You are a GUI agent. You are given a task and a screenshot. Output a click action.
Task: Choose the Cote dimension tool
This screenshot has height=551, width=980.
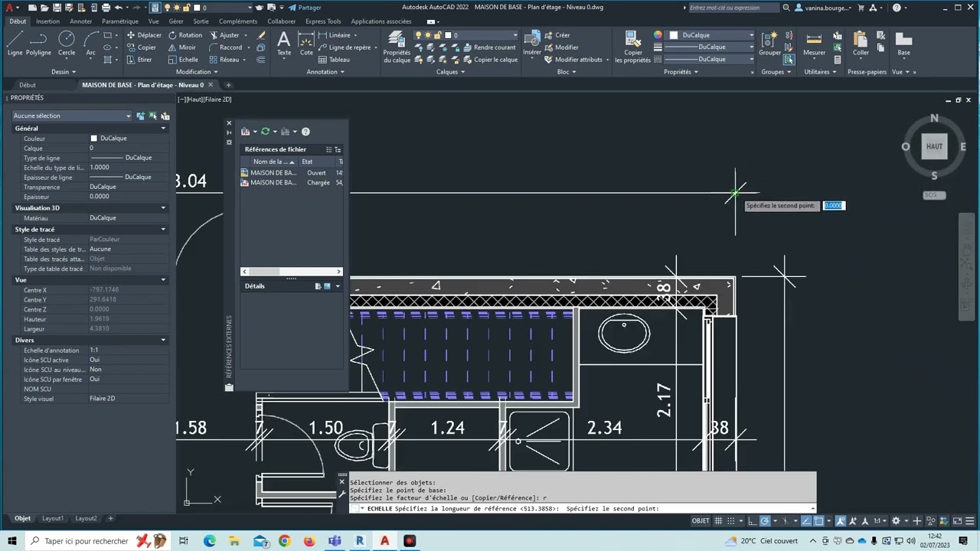point(306,44)
